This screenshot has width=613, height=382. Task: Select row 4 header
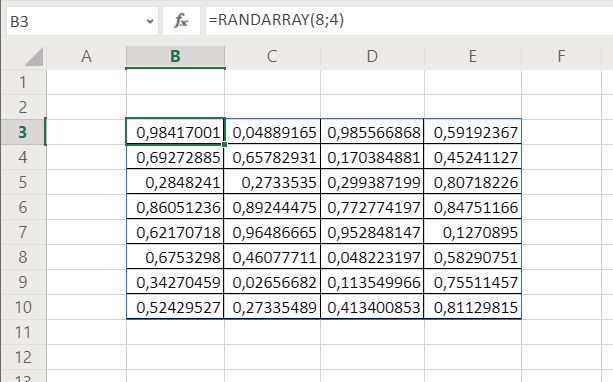point(23,157)
